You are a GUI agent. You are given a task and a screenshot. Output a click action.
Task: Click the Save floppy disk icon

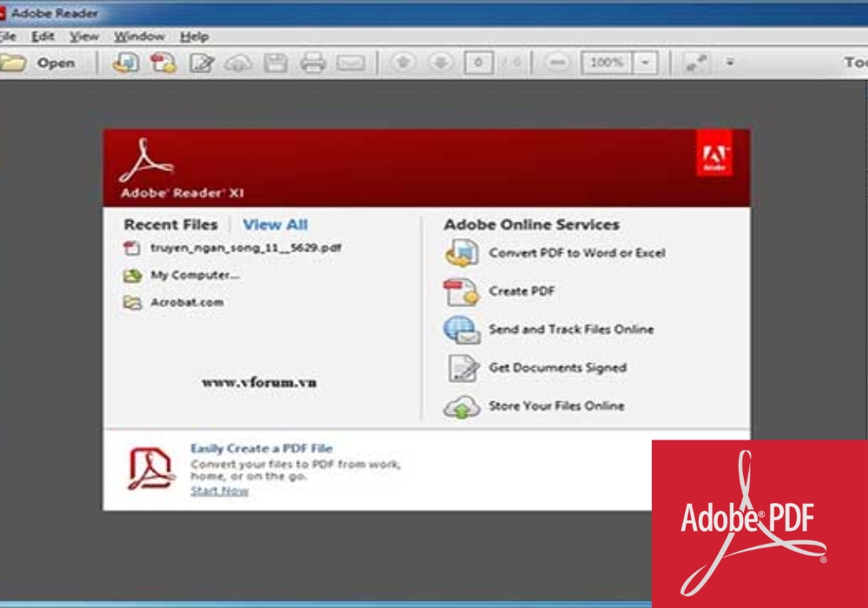(275, 63)
